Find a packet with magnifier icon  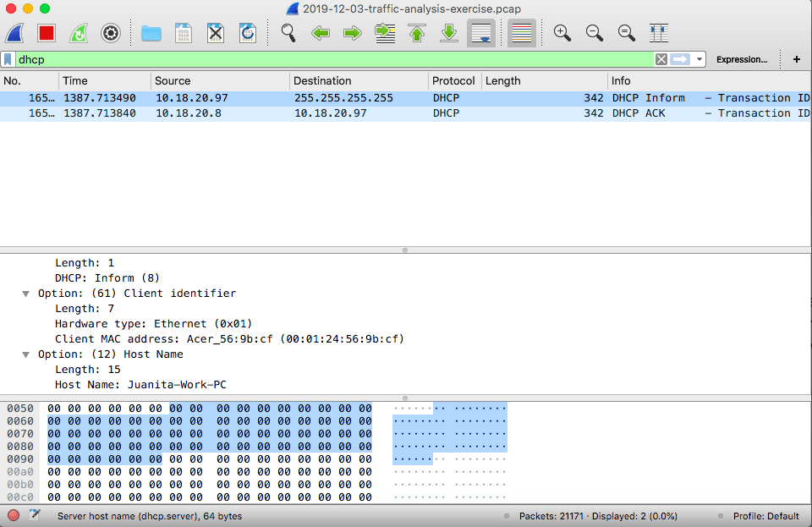coord(288,33)
